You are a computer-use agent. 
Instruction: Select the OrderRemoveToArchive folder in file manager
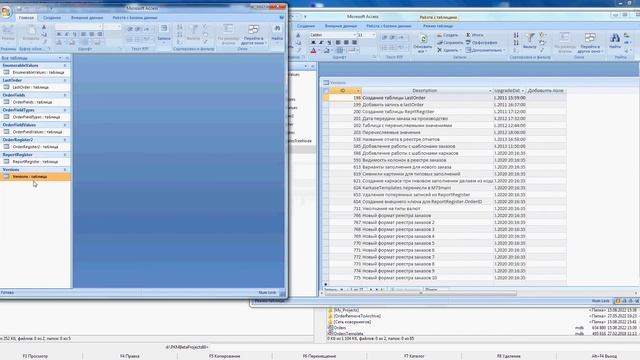point(357,316)
